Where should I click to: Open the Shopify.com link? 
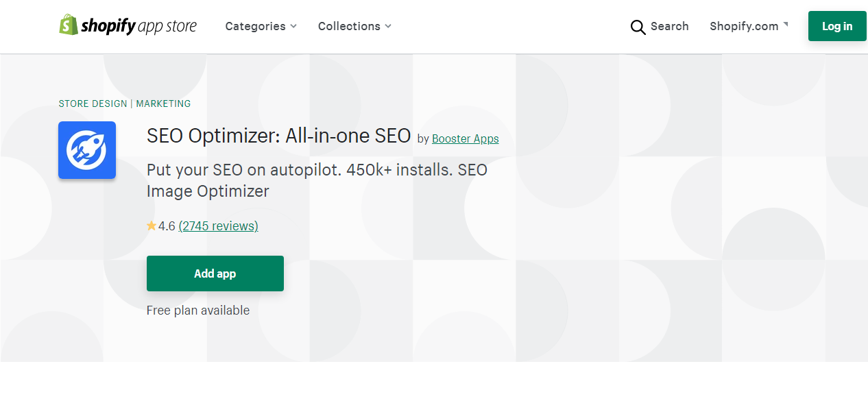point(744,26)
